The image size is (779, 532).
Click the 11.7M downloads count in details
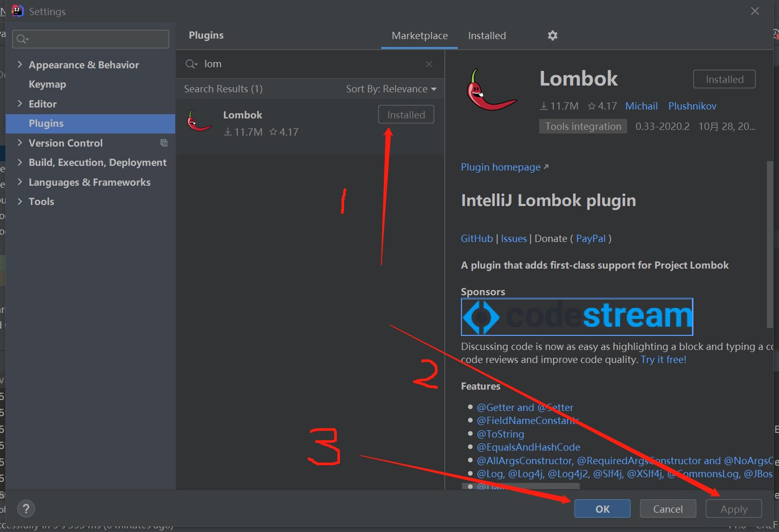pyautogui.click(x=559, y=106)
